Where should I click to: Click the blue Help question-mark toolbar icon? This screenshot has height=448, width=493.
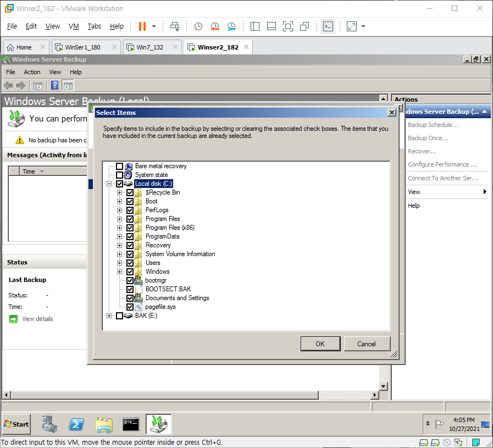click(x=55, y=85)
